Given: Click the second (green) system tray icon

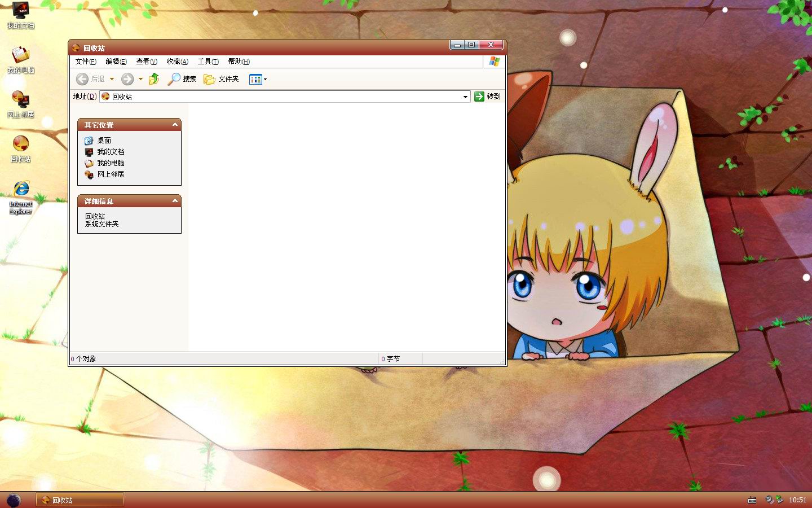Looking at the screenshot, I should click(779, 500).
